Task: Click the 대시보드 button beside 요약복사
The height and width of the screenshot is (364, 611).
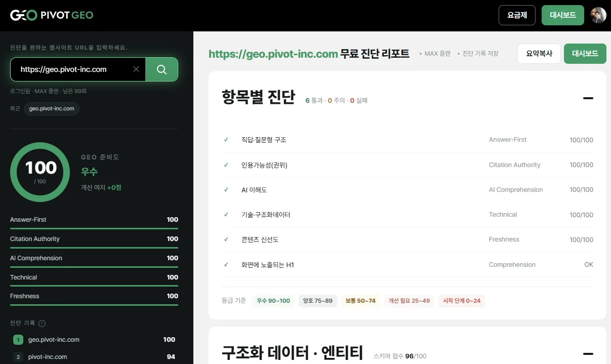Action: 585,54
